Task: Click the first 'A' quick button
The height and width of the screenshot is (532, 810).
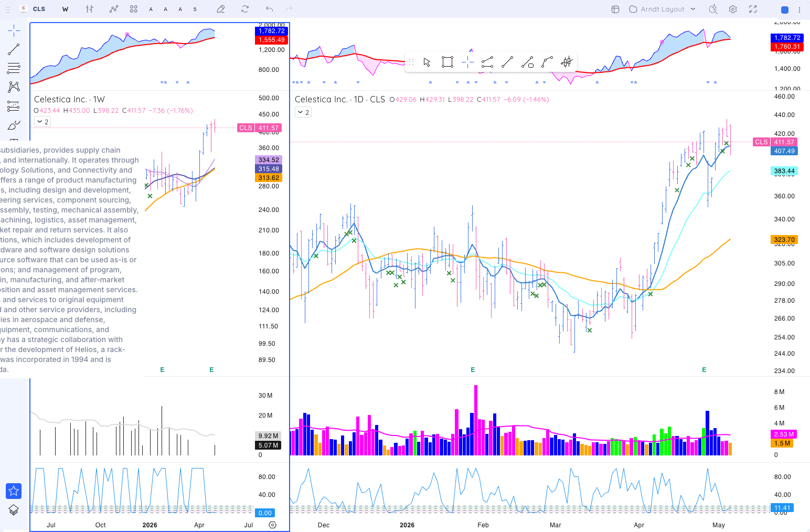Action: [x=151, y=9]
